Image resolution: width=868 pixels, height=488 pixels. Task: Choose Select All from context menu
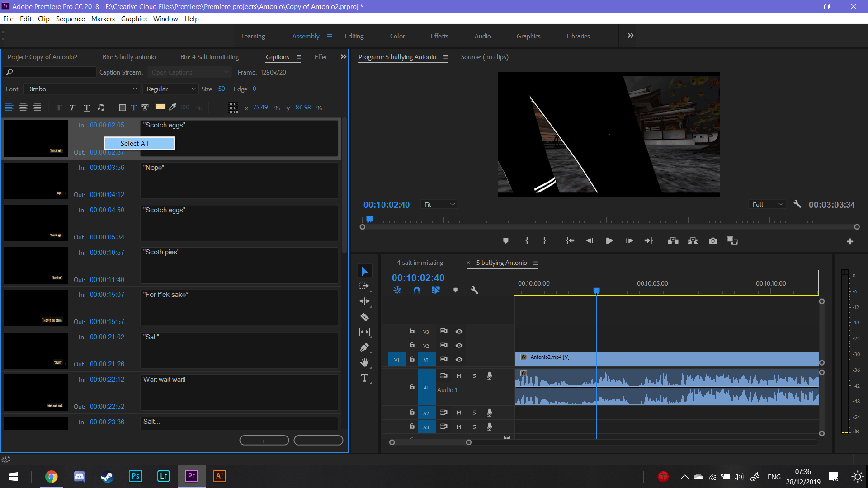pos(140,143)
